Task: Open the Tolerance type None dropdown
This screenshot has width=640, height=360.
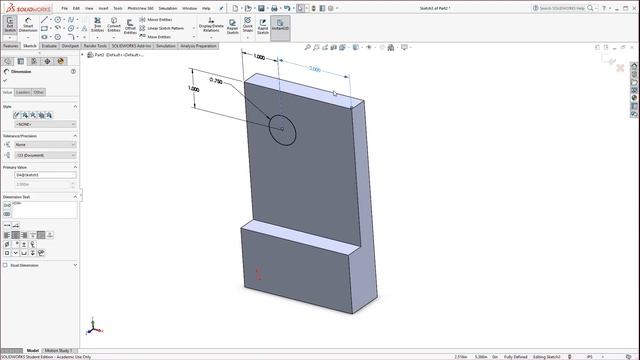Action: click(x=45, y=144)
